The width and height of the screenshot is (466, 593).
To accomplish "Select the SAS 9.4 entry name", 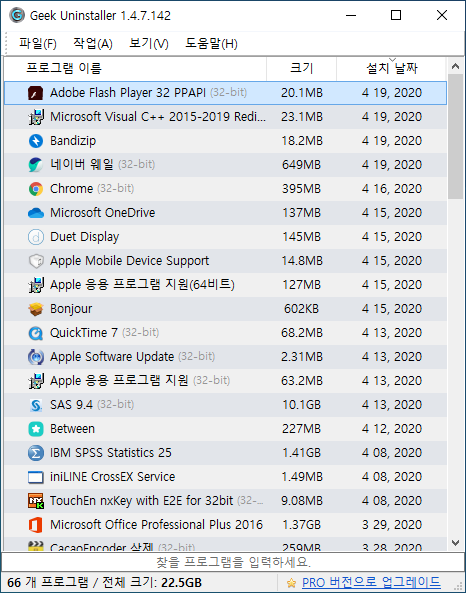I will 71,405.
